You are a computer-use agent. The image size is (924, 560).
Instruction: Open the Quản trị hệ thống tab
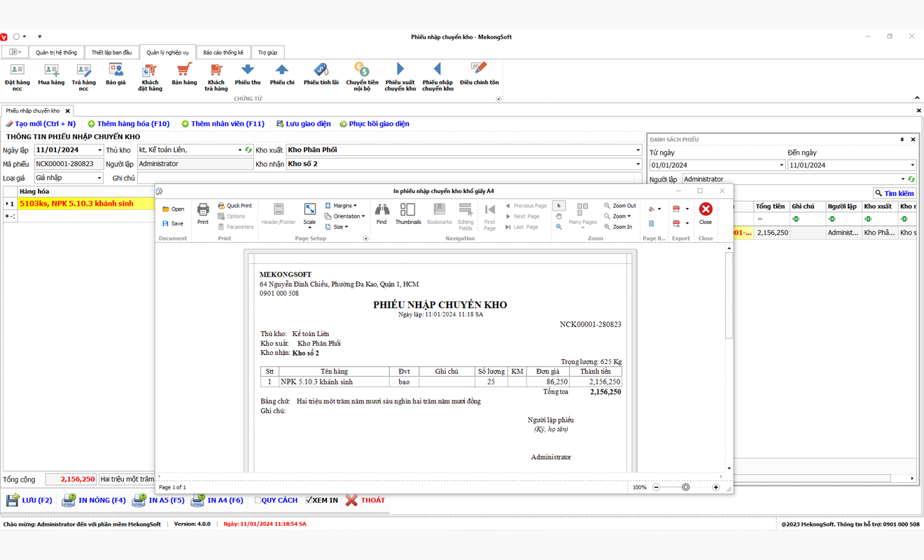pos(56,52)
